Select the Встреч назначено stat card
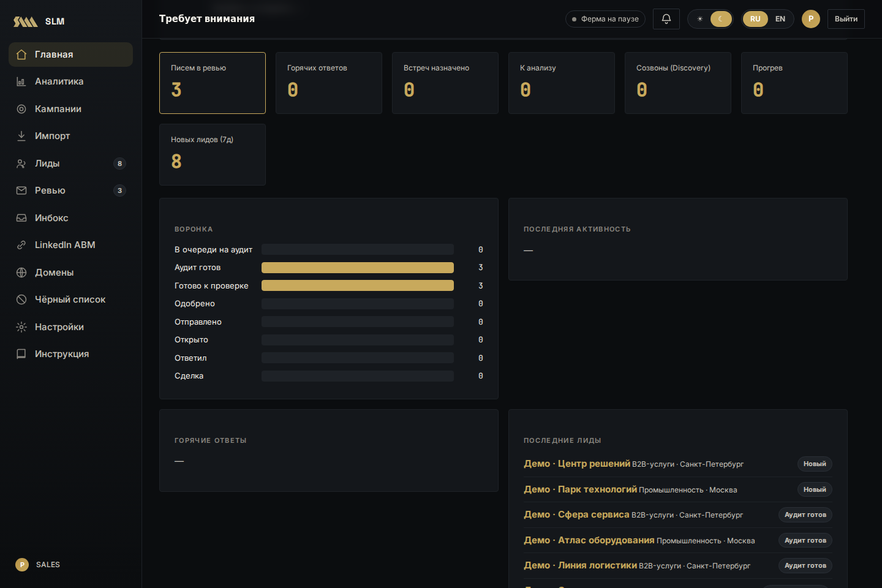882x588 pixels. tap(445, 83)
